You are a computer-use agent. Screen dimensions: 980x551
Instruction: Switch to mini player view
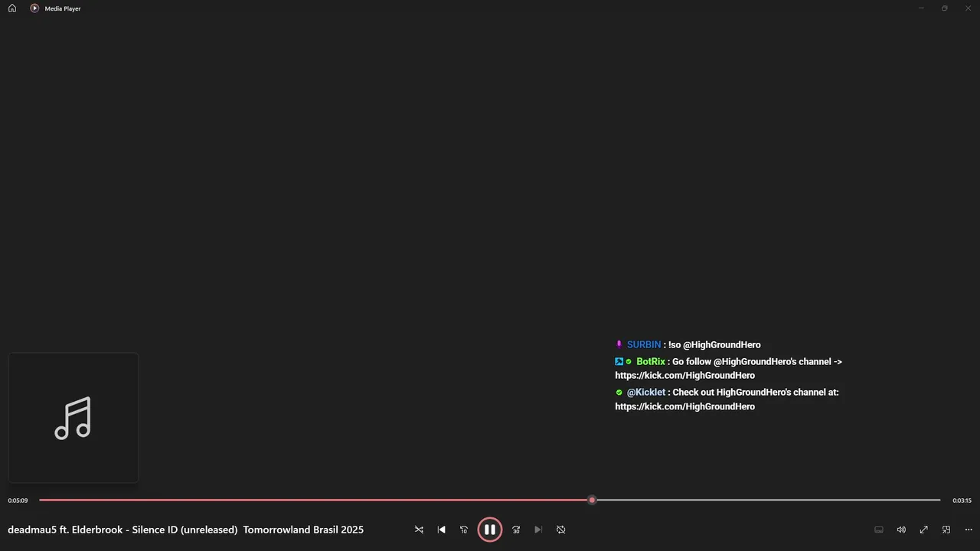pos(946,530)
